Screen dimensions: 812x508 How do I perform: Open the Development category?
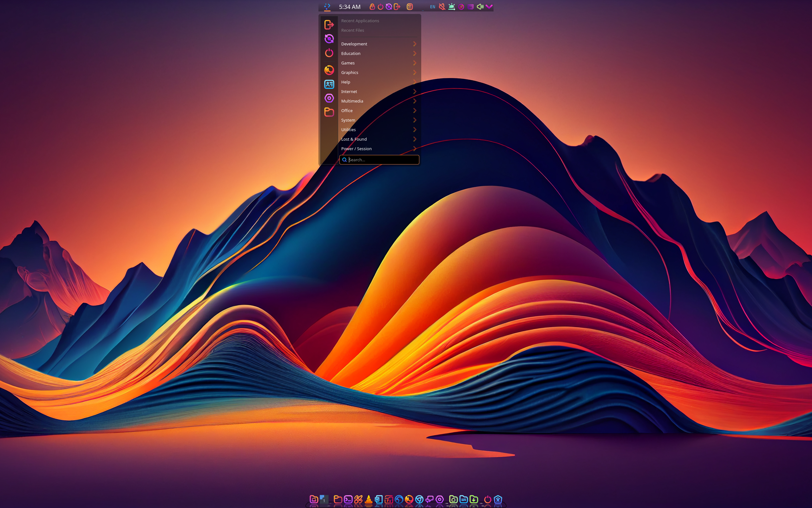[379, 44]
